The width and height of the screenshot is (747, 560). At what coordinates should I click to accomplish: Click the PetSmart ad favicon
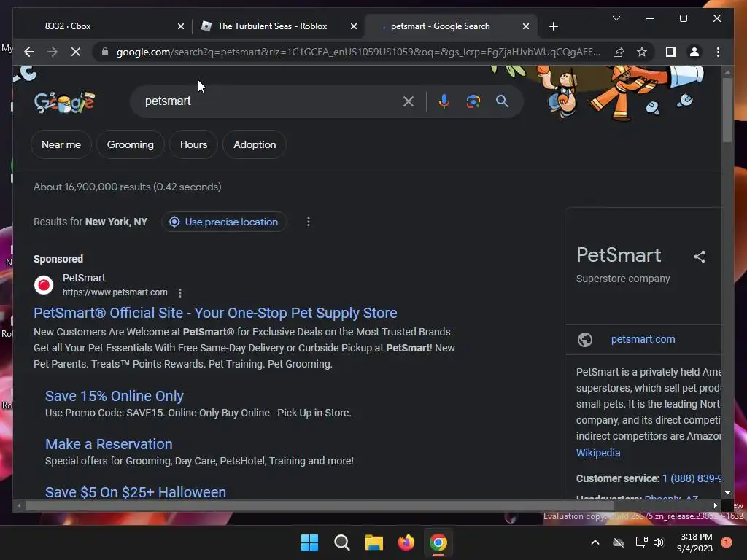pyautogui.click(x=44, y=285)
